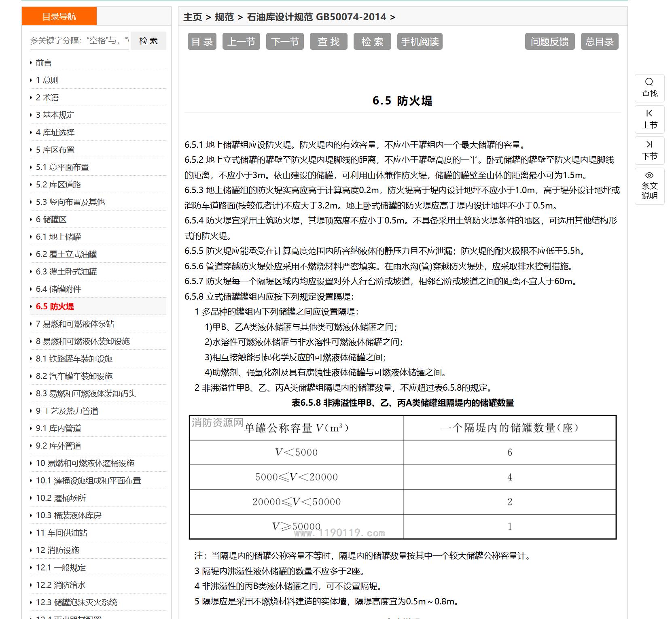Select highlighted 6.5 防火堤 navigation item
The height and width of the screenshot is (619, 672).
[x=55, y=306]
